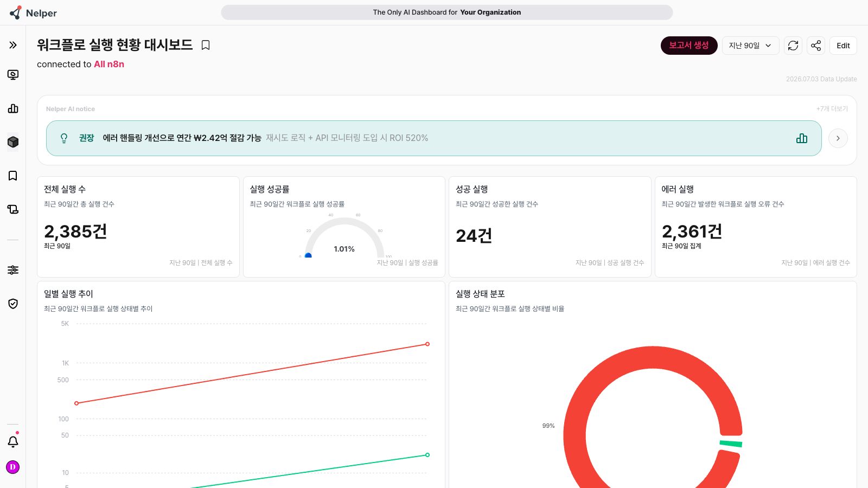Click the share icon button
The height and width of the screenshot is (488, 868).
816,46
